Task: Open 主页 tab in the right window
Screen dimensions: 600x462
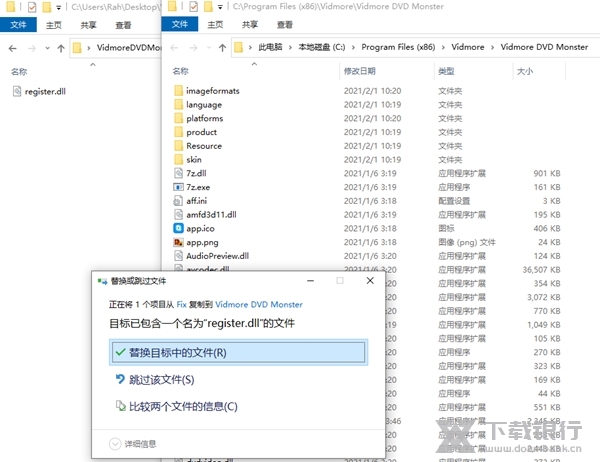Action: 215,24
